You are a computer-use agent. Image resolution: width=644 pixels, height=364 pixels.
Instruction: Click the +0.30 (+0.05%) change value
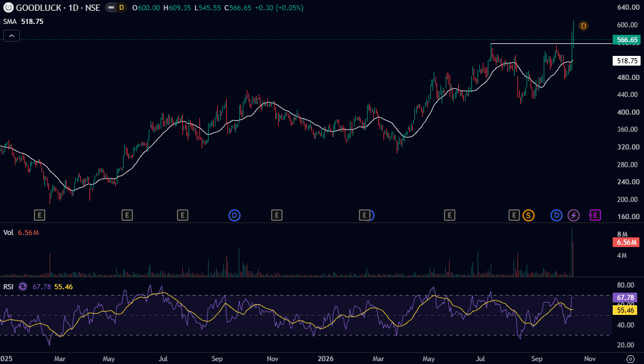pyautogui.click(x=279, y=8)
